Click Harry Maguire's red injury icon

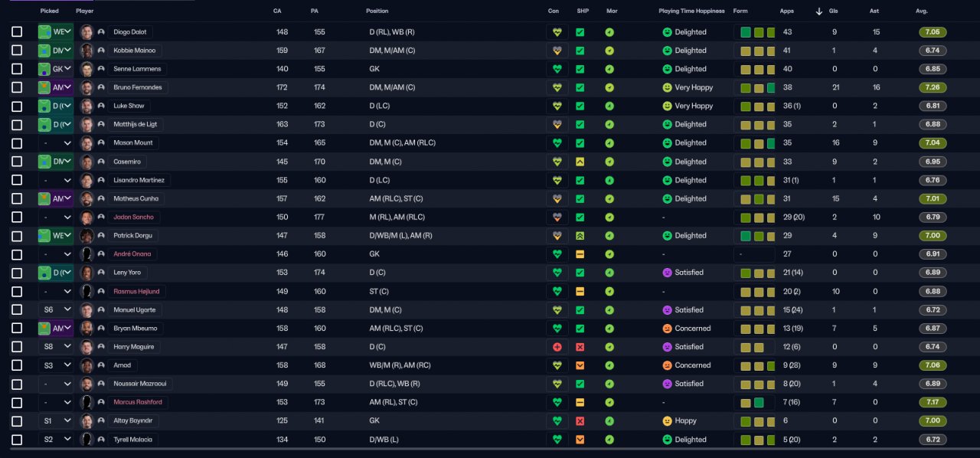557,347
